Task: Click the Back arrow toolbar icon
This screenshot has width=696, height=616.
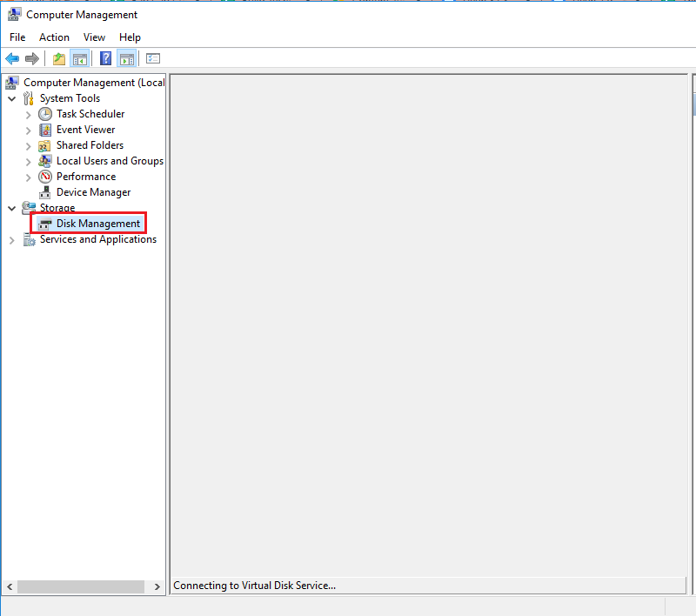Action: pos(12,58)
